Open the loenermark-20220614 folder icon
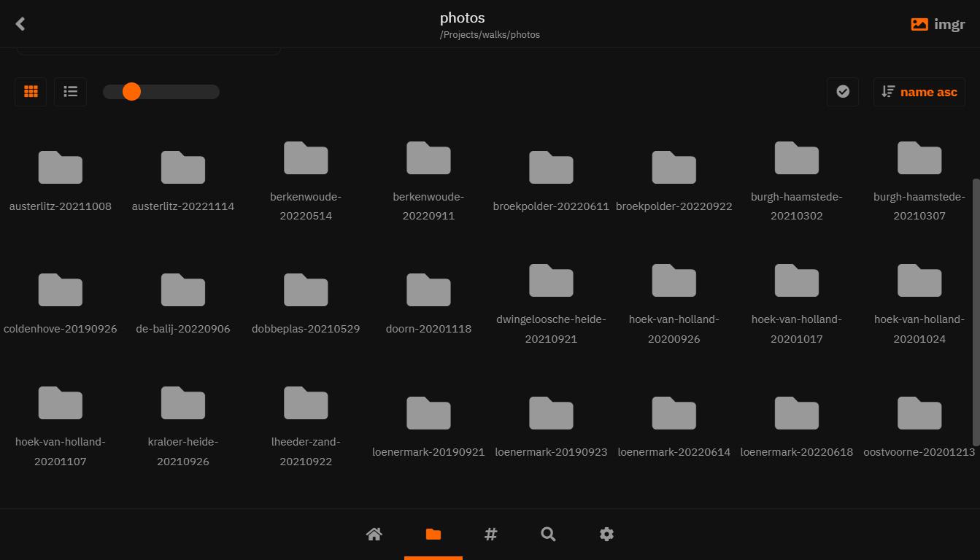Viewport: 980px width, 560px height. pyautogui.click(x=674, y=413)
